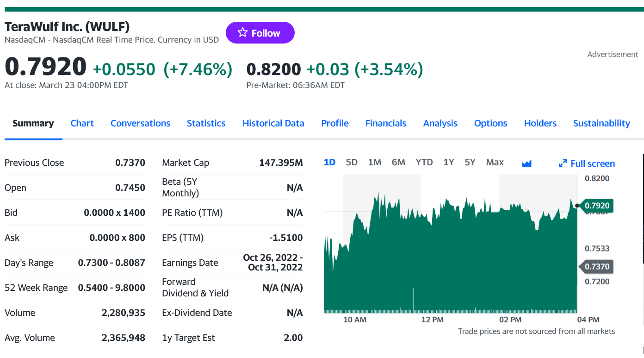Screen dimensions: 644x358
Task: Select the YTD chart range
Action: click(x=424, y=162)
